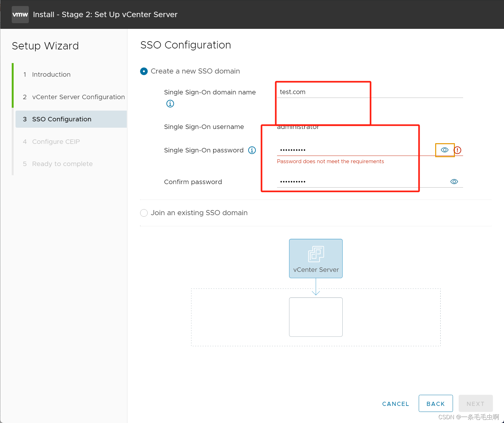Focus the Single Sign-On password field
This screenshot has width=504, height=423.
click(357, 150)
